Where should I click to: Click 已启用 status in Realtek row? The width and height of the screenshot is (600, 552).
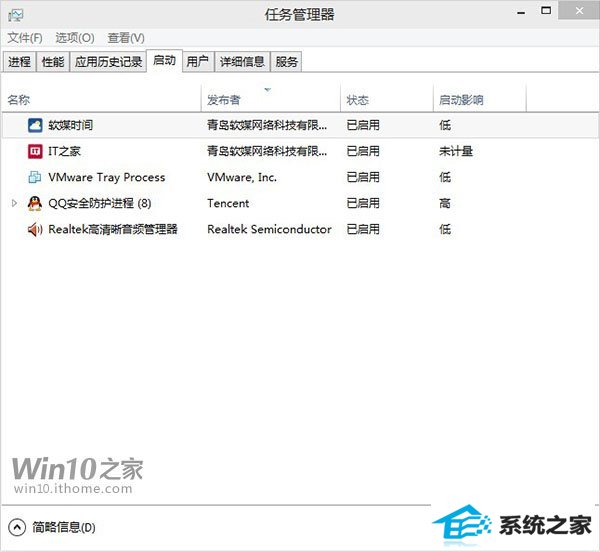coord(363,229)
